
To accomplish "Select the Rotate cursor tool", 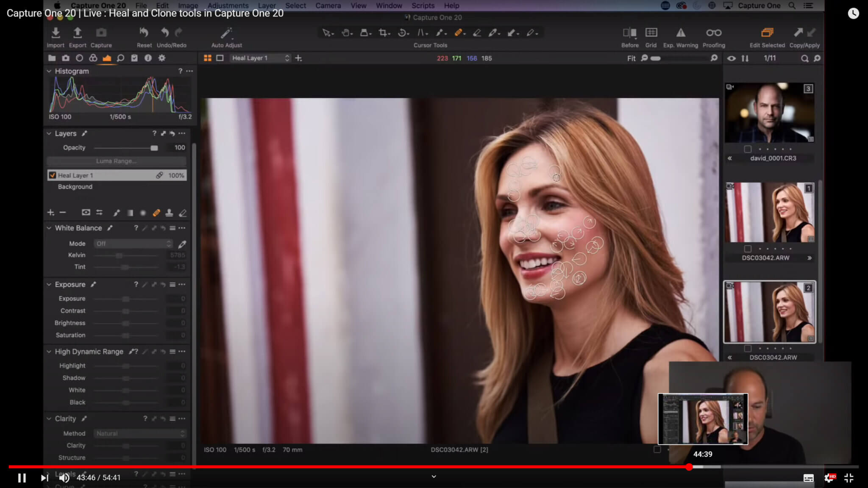I will coord(403,33).
